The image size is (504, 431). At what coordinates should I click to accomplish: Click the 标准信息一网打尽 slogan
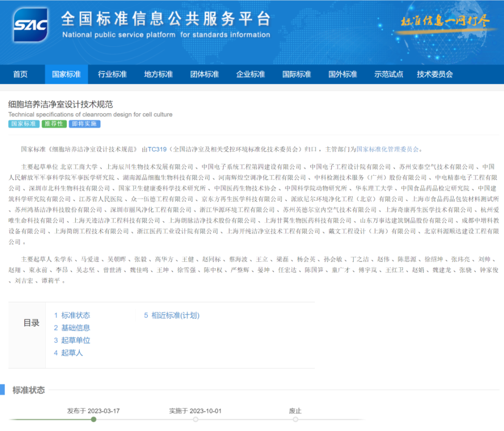coord(445,21)
